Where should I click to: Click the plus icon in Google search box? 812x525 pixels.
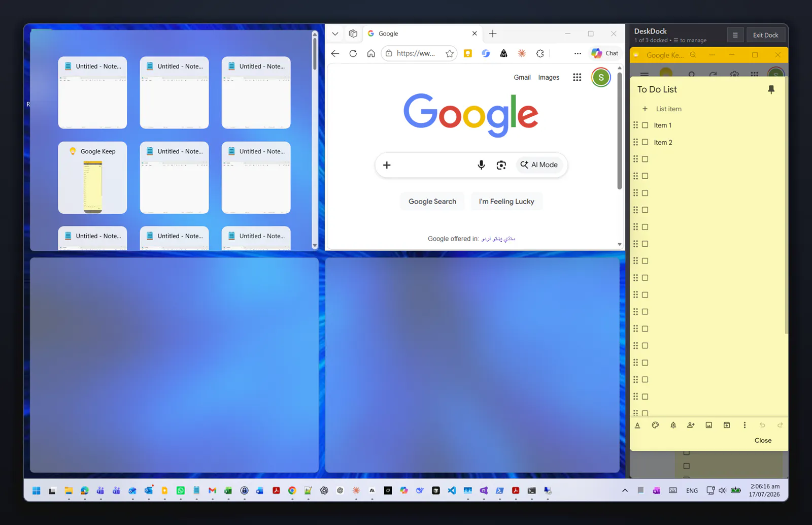tap(387, 165)
